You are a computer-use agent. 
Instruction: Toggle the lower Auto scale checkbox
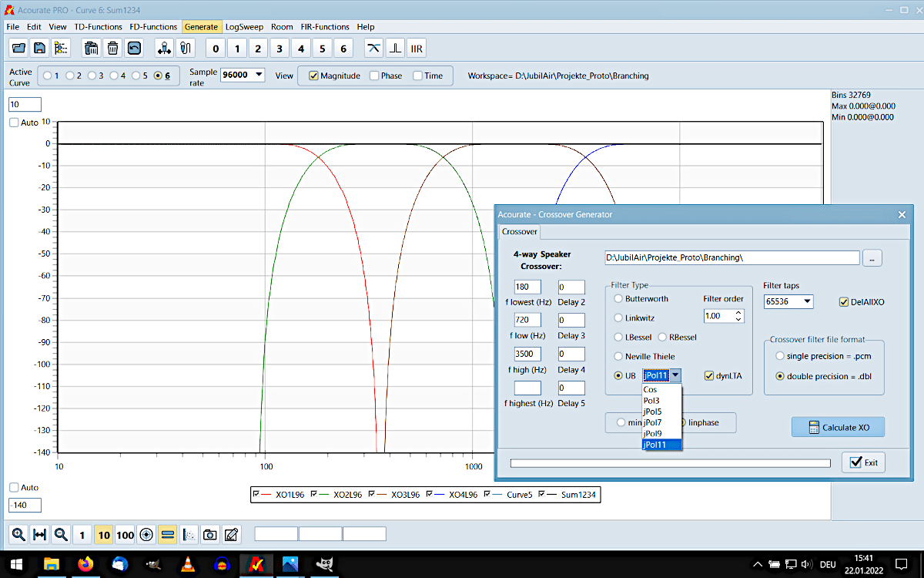14,487
